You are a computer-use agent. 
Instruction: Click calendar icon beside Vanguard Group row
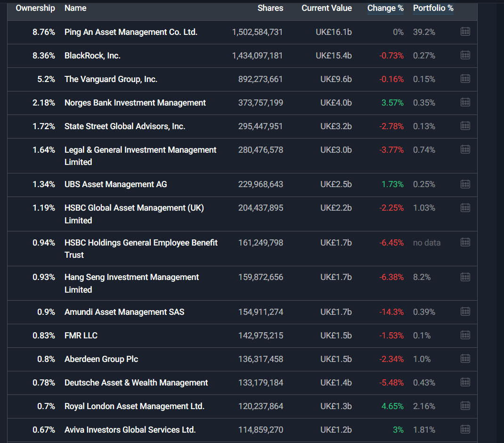pyautogui.click(x=465, y=79)
